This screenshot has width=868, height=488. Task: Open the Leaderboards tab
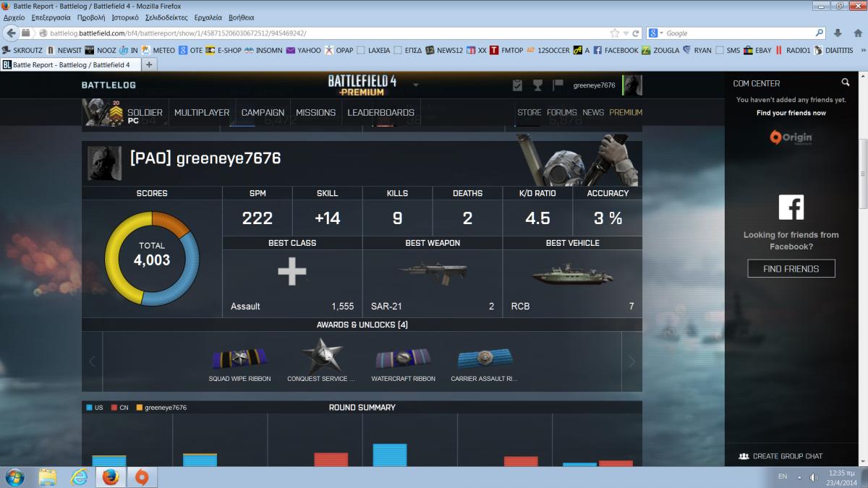coord(380,113)
